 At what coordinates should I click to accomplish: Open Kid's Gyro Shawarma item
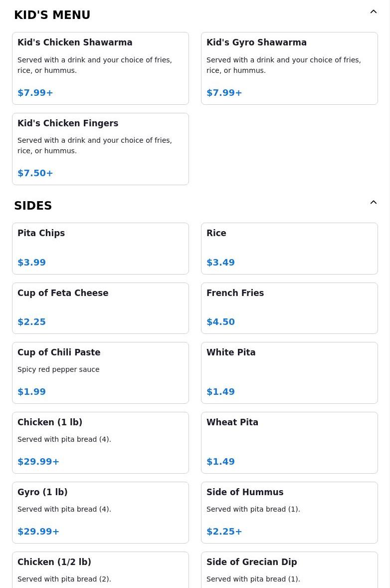click(x=289, y=68)
